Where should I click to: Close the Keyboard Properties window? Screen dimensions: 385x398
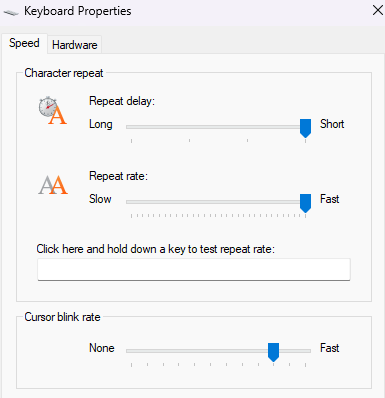coord(378,10)
